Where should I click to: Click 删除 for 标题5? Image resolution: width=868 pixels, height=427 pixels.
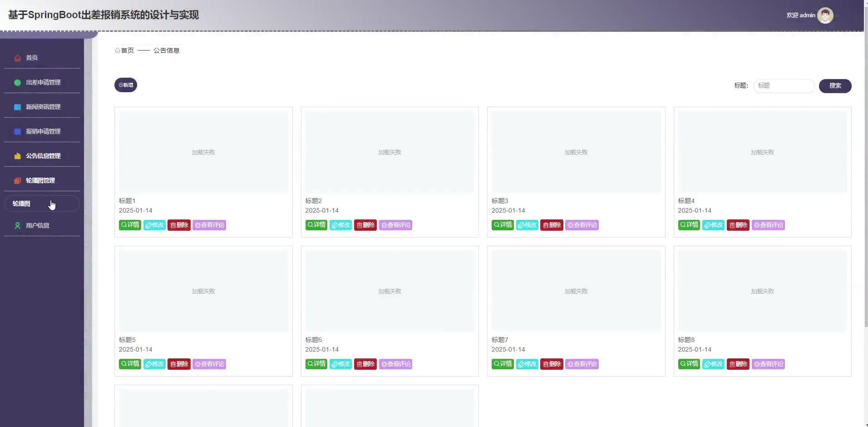179,364
